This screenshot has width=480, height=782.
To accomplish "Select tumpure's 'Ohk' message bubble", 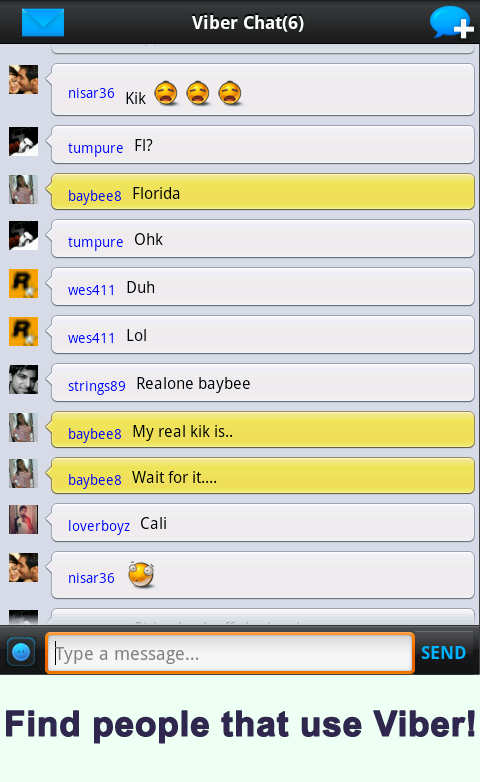I will 262,238.
